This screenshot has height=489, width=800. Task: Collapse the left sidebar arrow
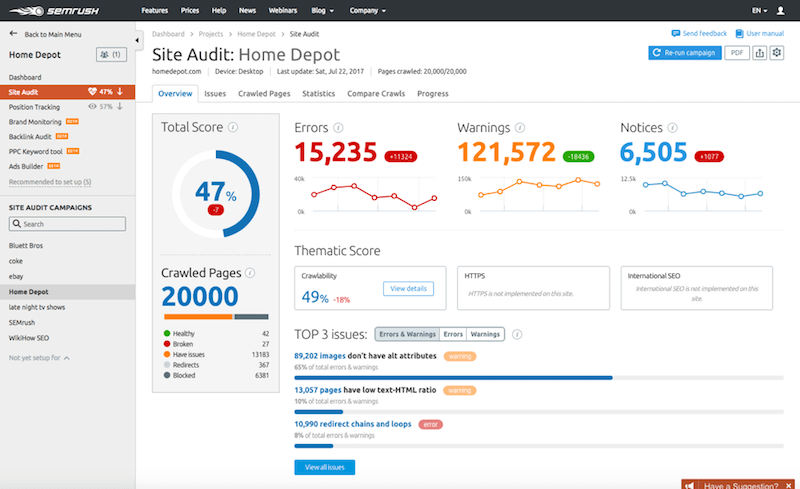[138, 42]
